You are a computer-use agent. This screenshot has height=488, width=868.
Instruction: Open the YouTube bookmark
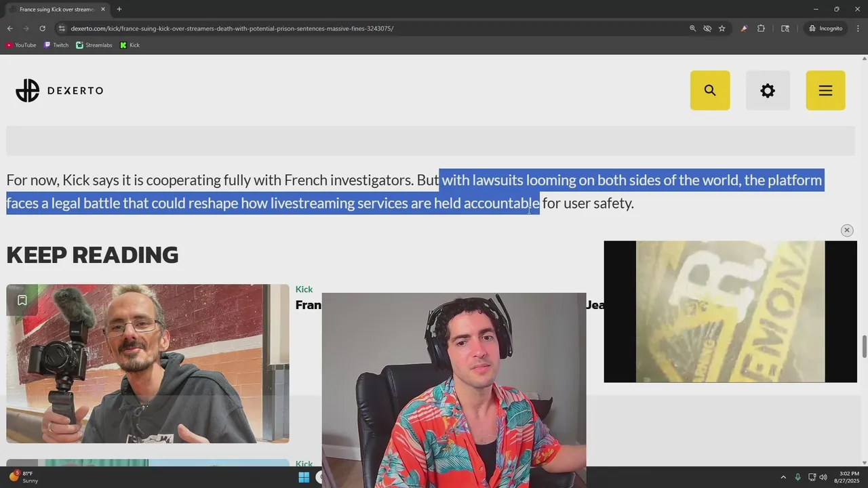tap(21, 45)
